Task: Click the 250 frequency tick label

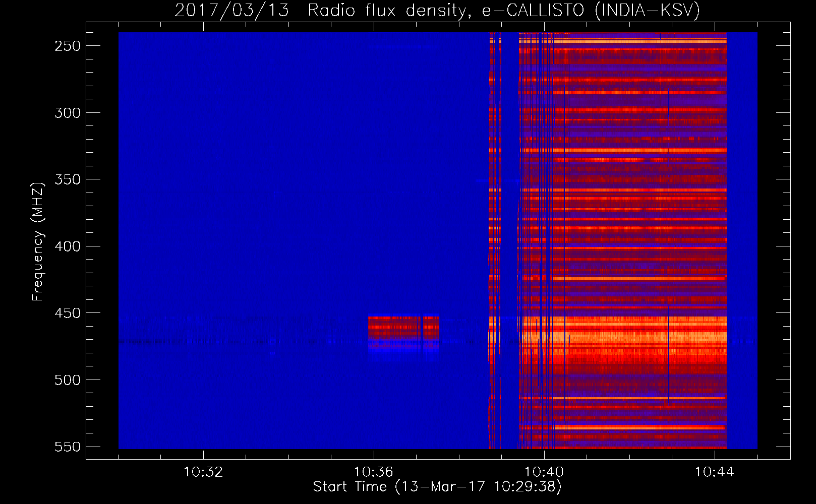Action: [68, 46]
